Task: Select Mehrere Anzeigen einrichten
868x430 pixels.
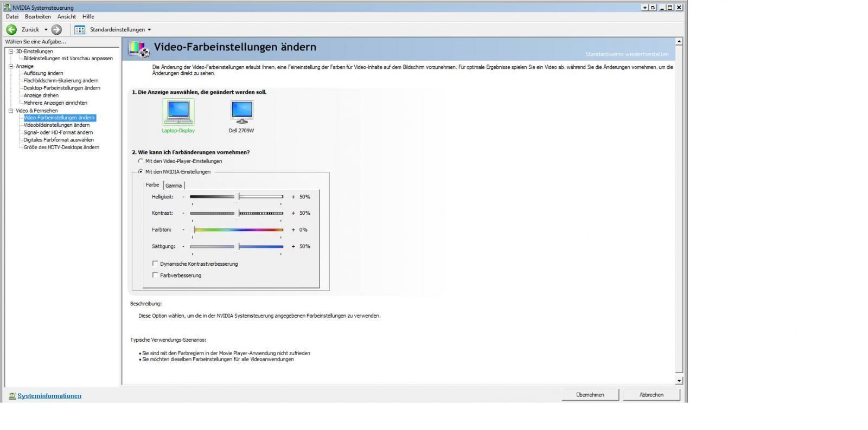Action: [55, 103]
